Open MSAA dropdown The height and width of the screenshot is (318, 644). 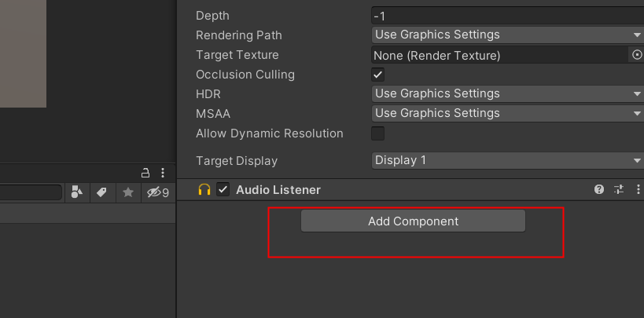coord(508,114)
